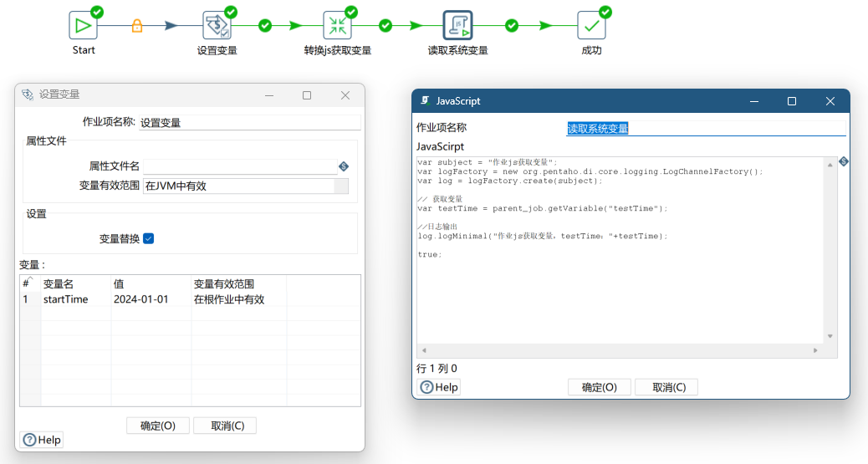Sort by the # column header
This screenshot has width=868, height=464.
pyautogui.click(x=30, y=283)
